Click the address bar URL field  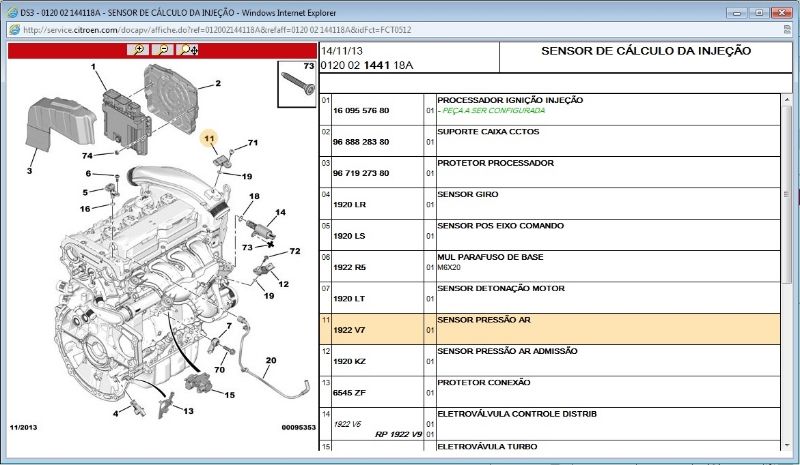[x=398, y=30]
